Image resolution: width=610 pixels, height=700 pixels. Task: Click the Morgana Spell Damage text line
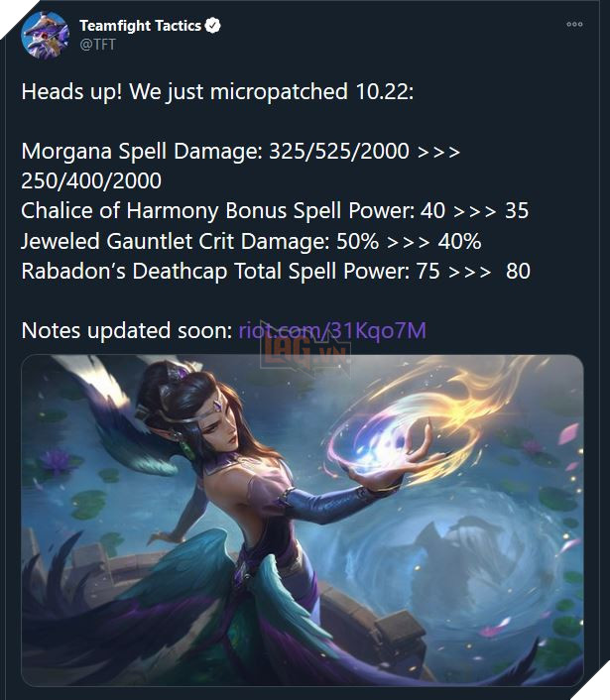(240, 151)
